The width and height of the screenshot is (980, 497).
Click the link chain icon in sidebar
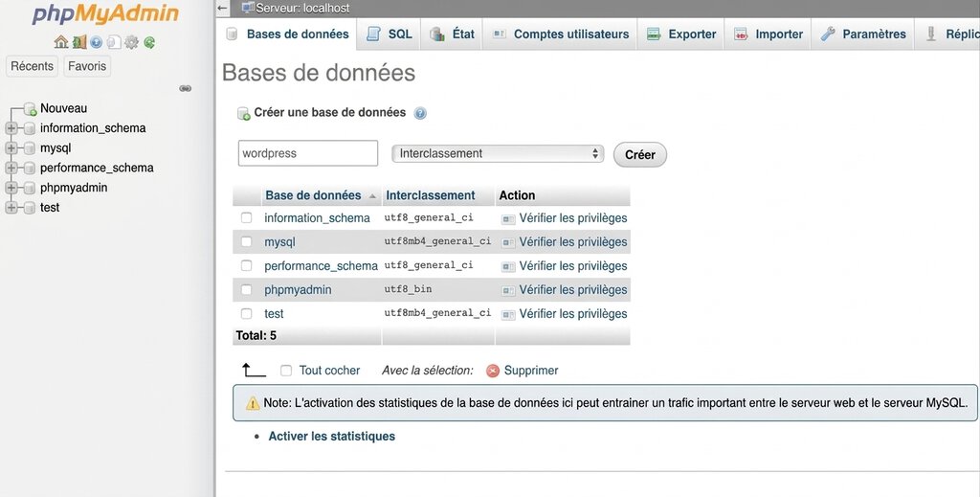pyautogui.click(x=185, y=88)
